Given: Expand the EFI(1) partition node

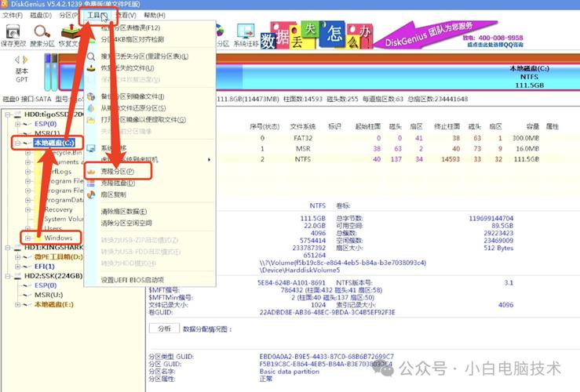Looking at the screenshot, I should [x=17, y=267].
